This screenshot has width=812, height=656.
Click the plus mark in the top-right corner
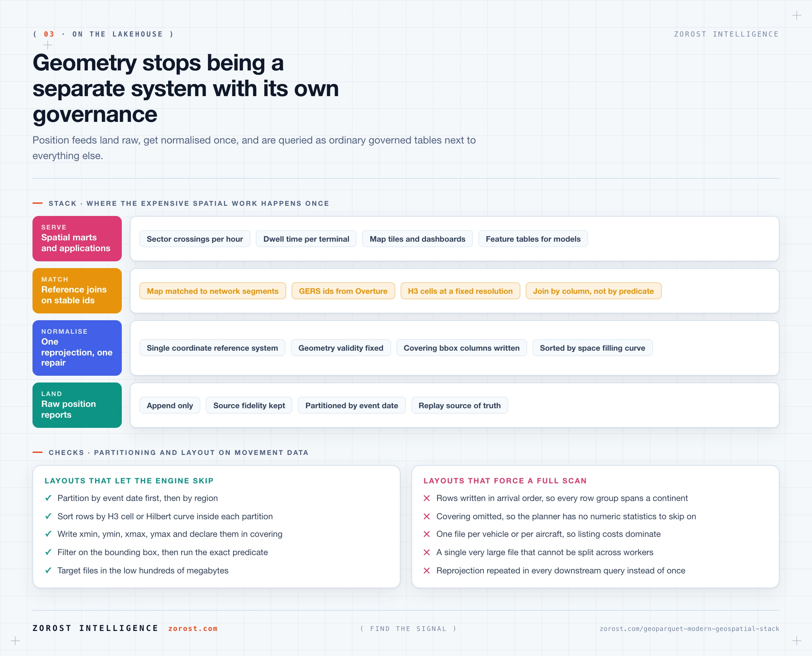(x=796, y=16)
